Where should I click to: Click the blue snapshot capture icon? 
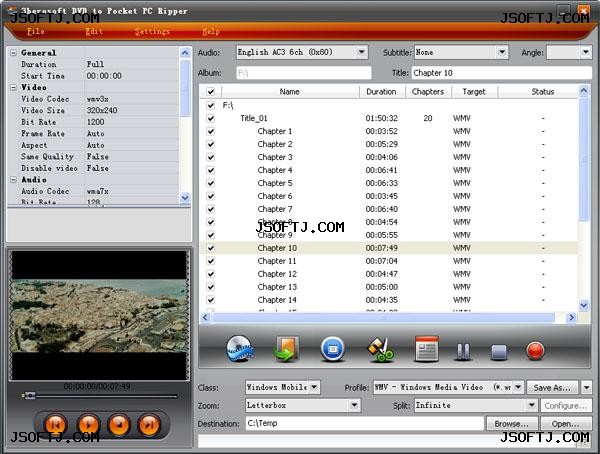pyautogui.click(x=332, y=348)
